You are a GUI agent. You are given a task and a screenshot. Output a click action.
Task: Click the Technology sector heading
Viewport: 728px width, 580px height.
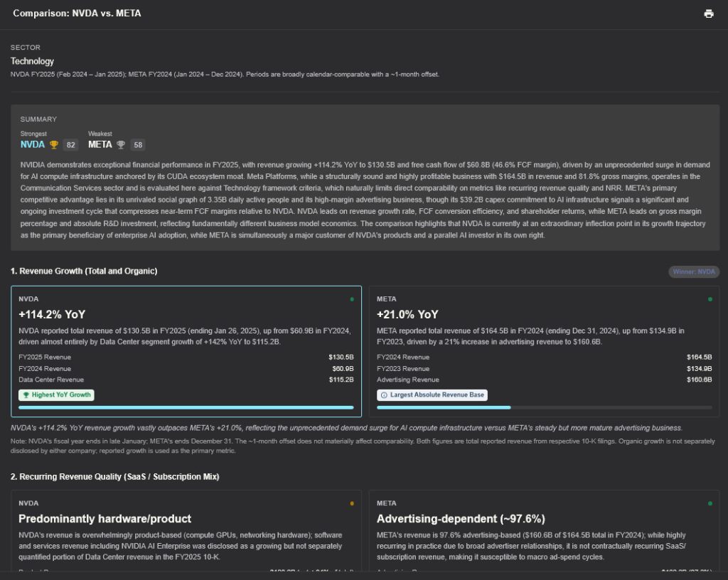32,61
